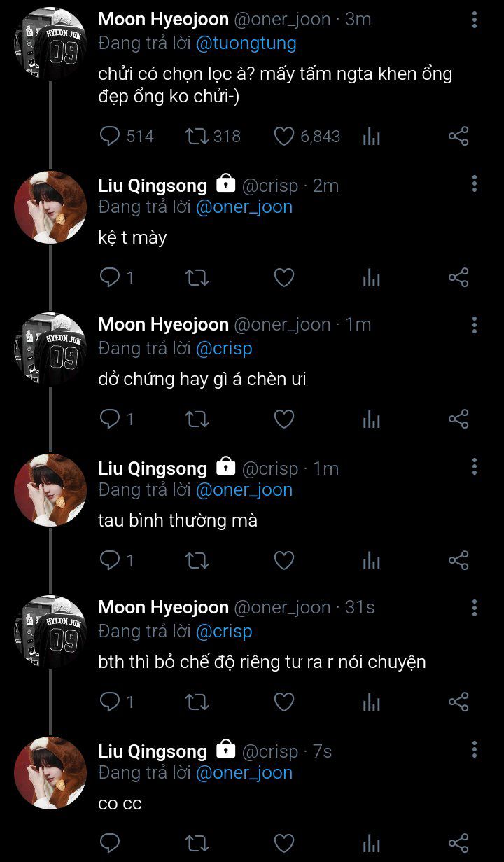Share the "kệ t mày" tweet
The image size is (504, 862).
click(458, 278)
